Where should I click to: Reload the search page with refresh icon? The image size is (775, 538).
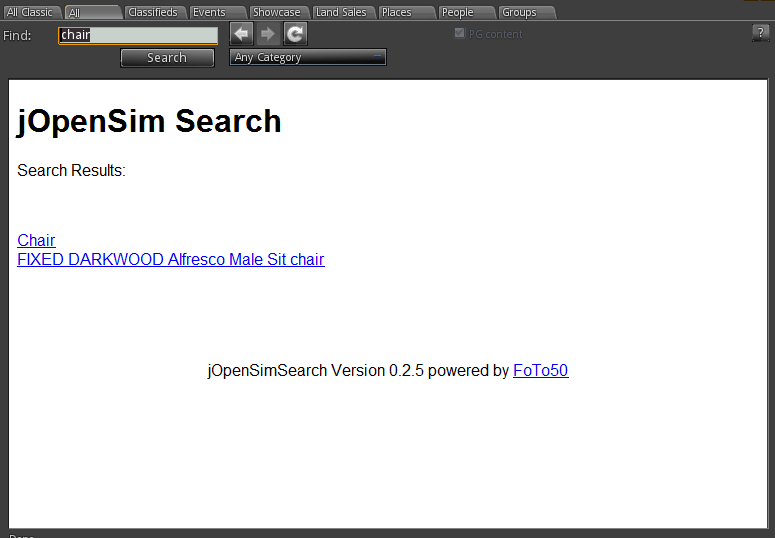pos(295,34)
